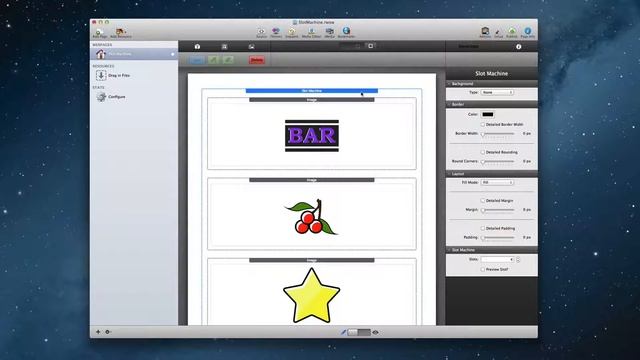Click the blue button in the edit bar
Image resolution: width=640 pixels, height=360 pixels.
click(197, 60)
